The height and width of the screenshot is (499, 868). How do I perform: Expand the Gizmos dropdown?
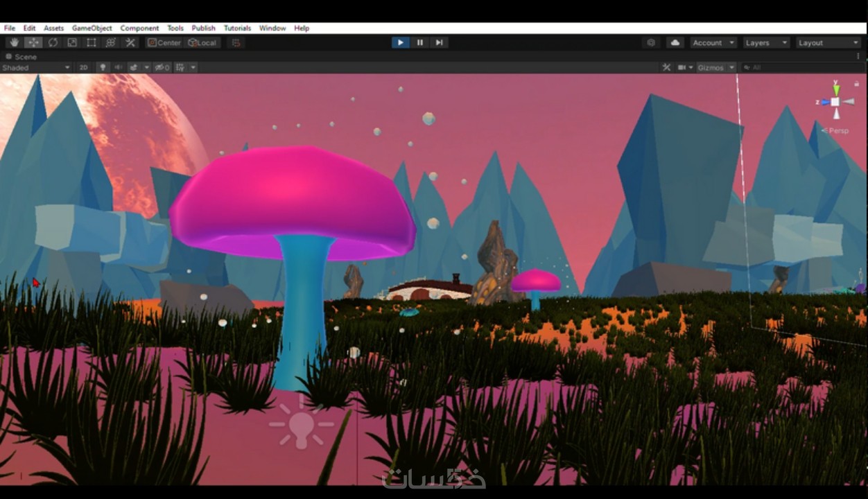(716, 67)
